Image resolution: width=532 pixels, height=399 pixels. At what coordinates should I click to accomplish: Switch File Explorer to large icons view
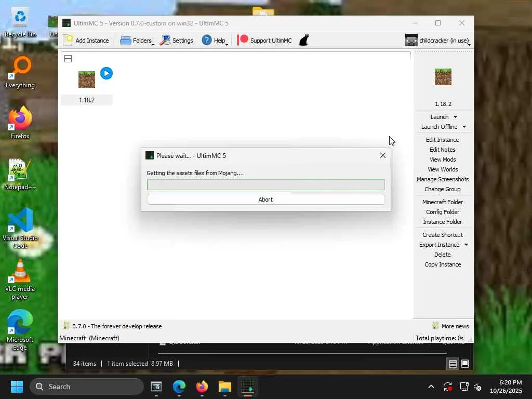tap(465, 364)
